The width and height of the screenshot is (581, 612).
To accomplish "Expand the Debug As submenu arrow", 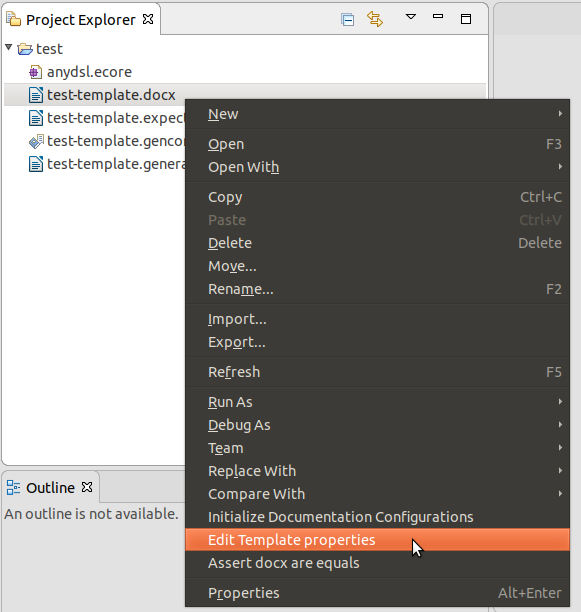I will (x=560, y=425).
